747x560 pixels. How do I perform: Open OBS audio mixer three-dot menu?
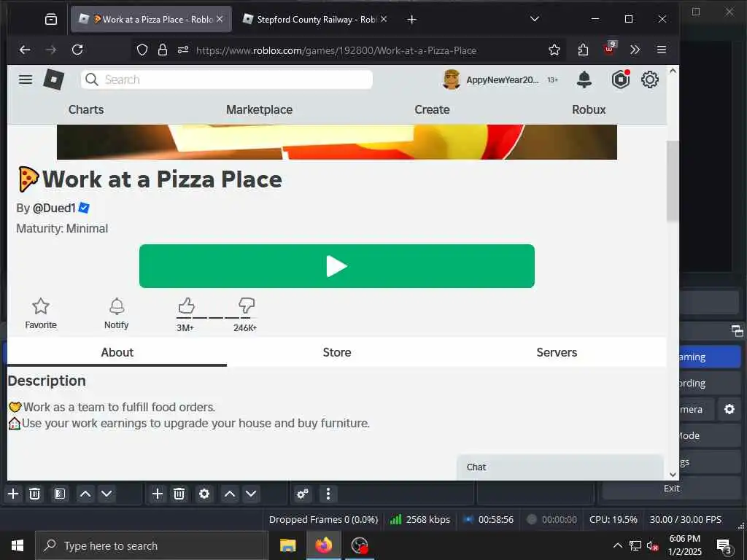click(x=328, y=494)
